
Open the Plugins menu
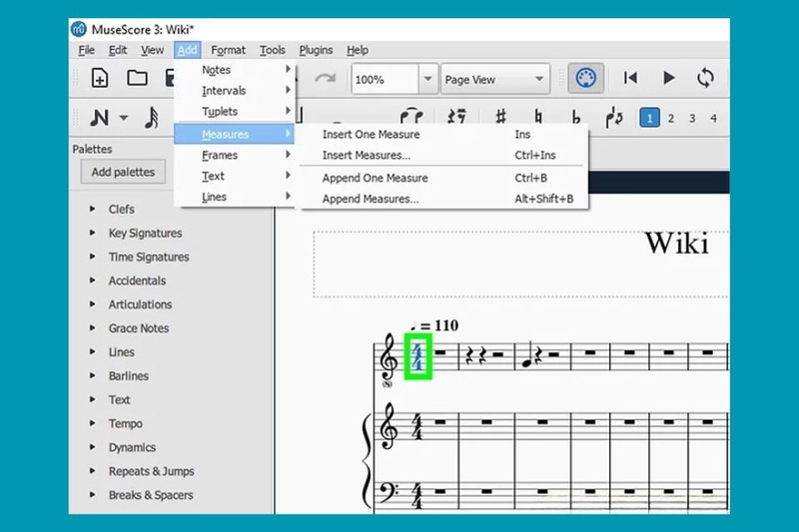316,50
